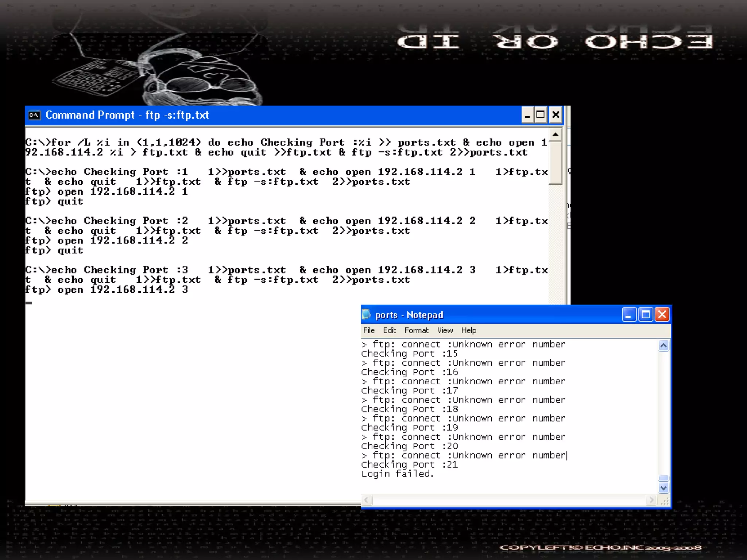Minimize the ports Notepad window
The height and width of the screenshot is (560, 747).
[x=628, y=314]
